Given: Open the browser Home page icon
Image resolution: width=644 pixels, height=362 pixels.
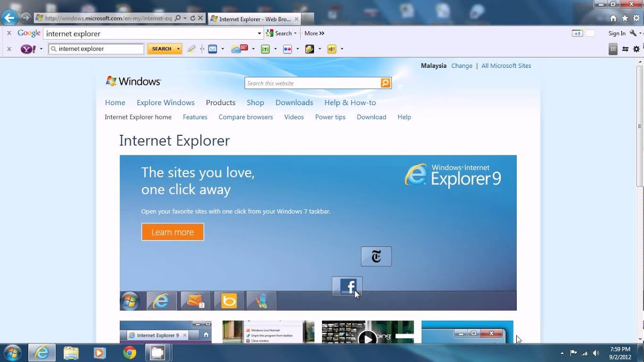Looking at the screenshot, I should pyautogui.click(x=613, y=18).
